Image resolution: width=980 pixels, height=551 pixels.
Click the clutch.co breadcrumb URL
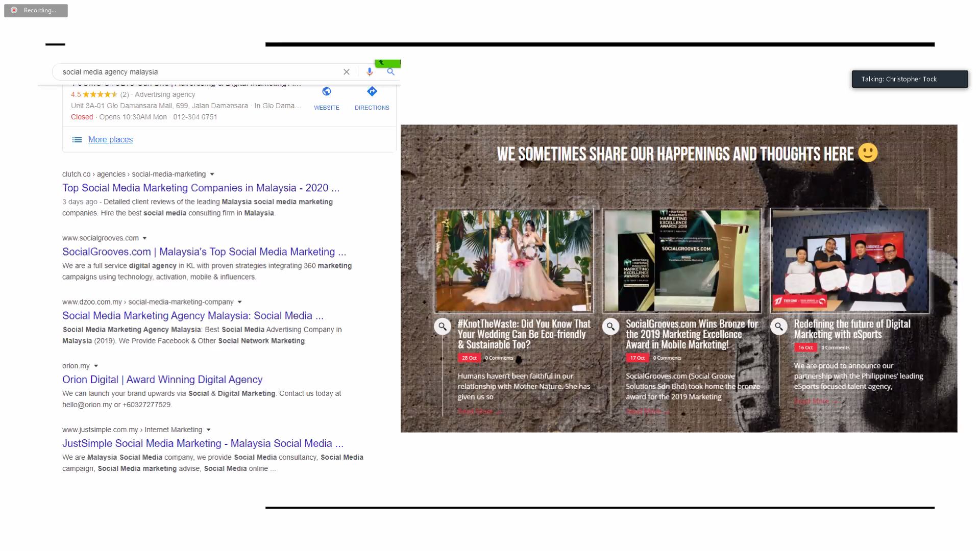click(x=134, y=174)
